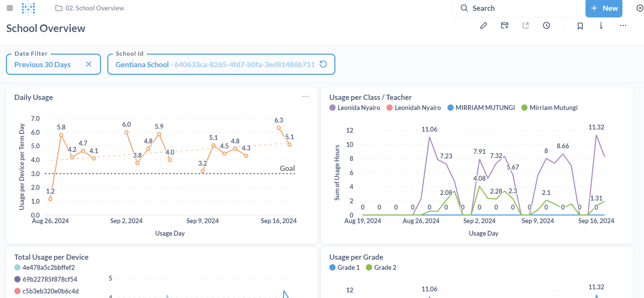Screen dimensions: 644x298
Task: Click the clock auto-refresh icon
Action: (x=546, y=25)
